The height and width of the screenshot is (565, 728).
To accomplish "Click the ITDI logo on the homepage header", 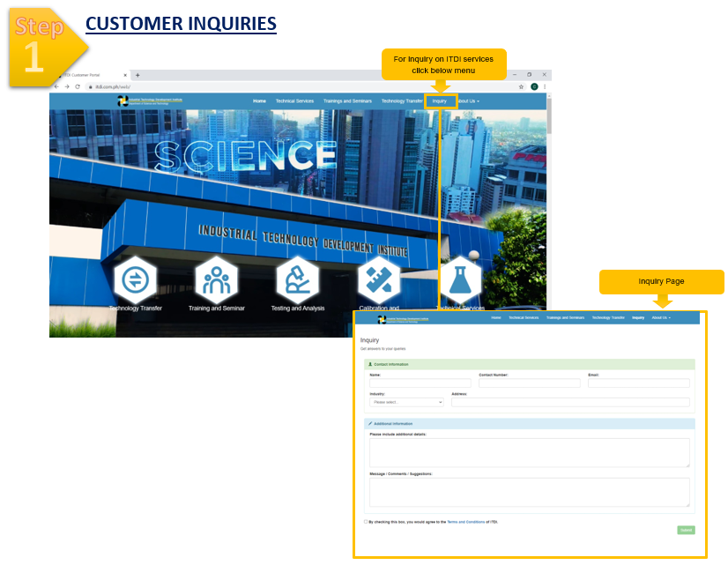I will click(150, 100).
